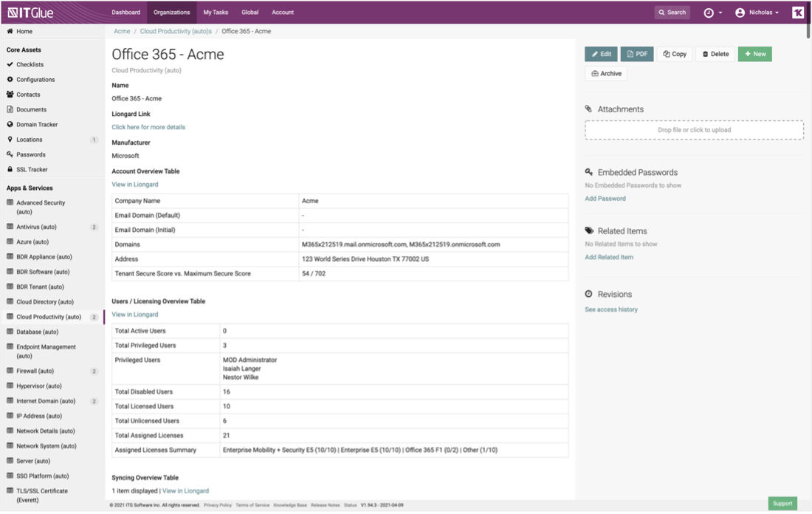Switch to the Global tab
The image size is (812, 514).
(250, 13)
